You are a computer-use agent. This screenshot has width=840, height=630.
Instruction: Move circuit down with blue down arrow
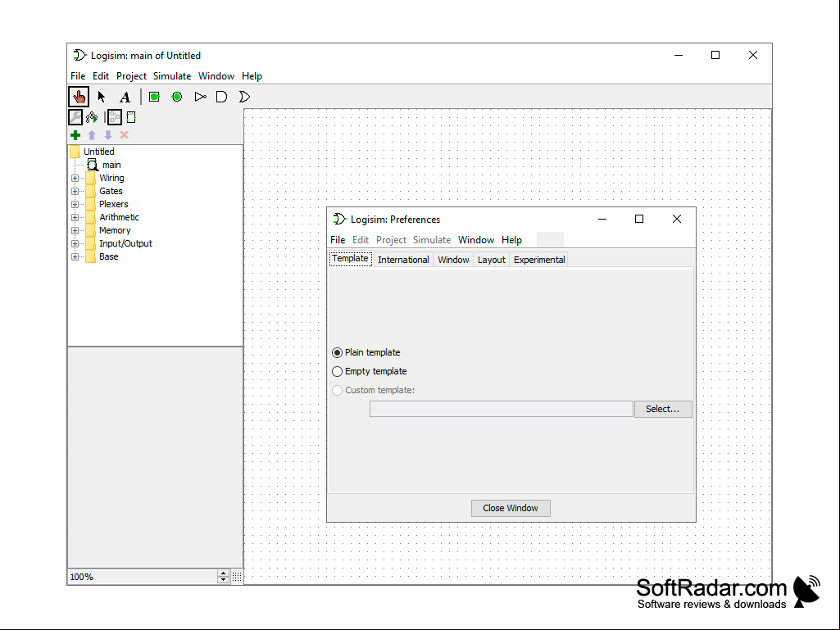tap(108, 135)
